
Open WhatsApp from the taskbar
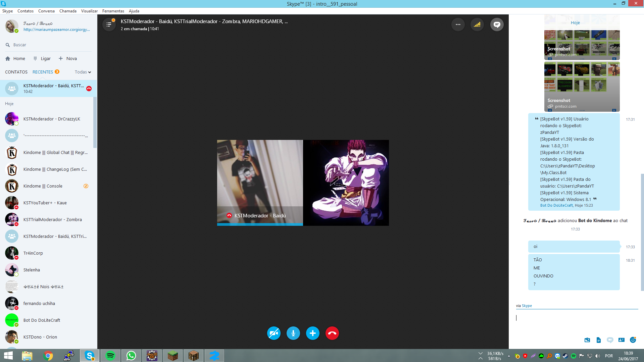[131, 356]
